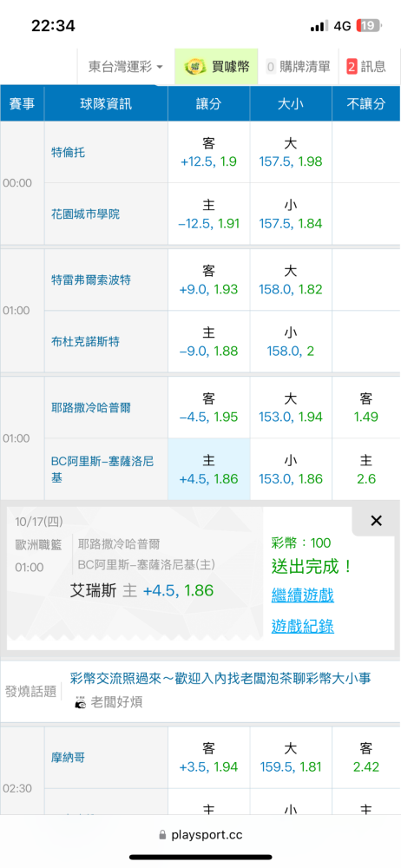Viewport: 401px width, 868px height.
Task: Open the 東台灣運彩 dropdown
Action: click(x=126, y=67)
